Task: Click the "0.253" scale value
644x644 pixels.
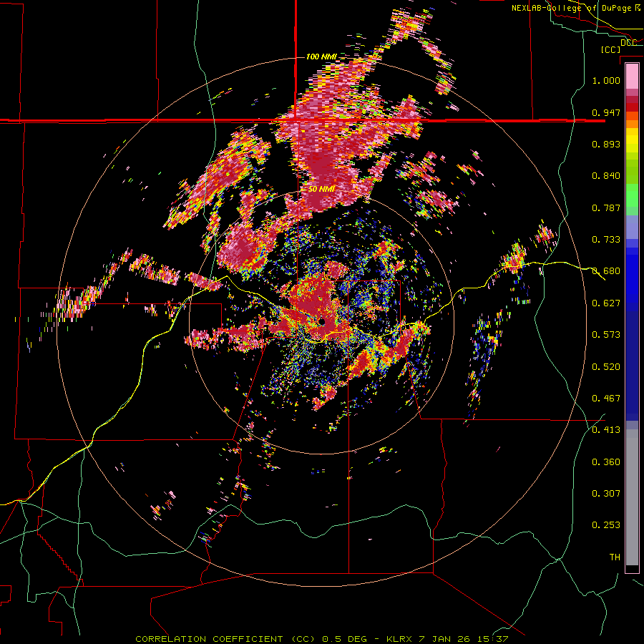Action: tap(606, 525)
